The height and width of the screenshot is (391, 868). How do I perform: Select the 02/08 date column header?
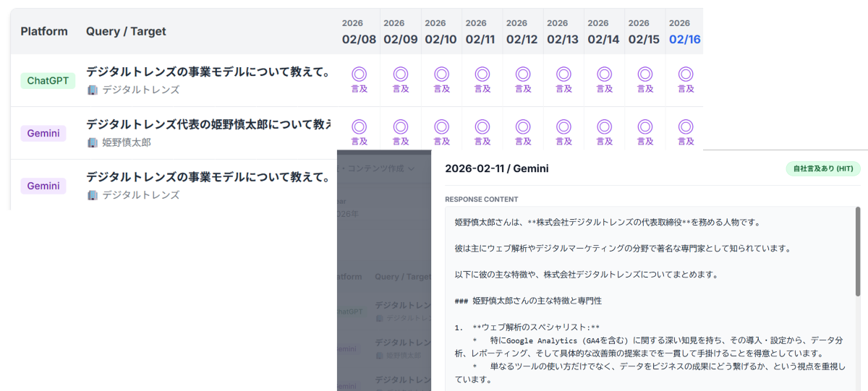pos(359,33)
